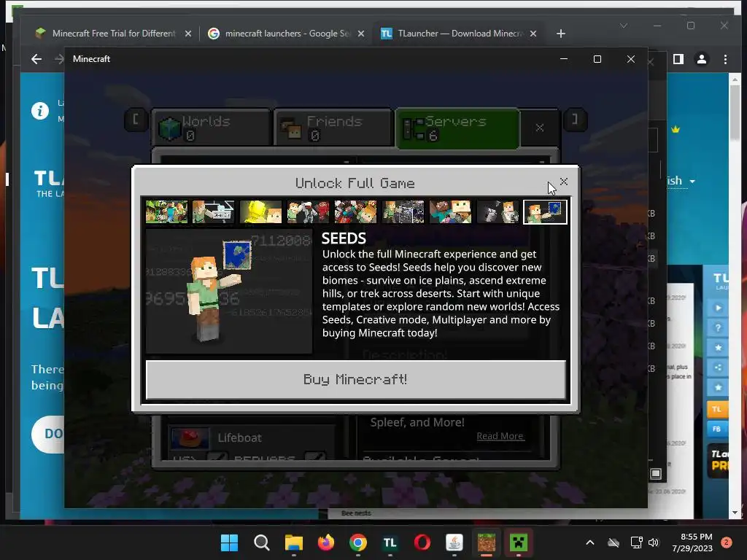This screenshot has height=560, width=747.
Task: Select the sixth feature thumbnail with the dark grid
Action: (403, 211)
